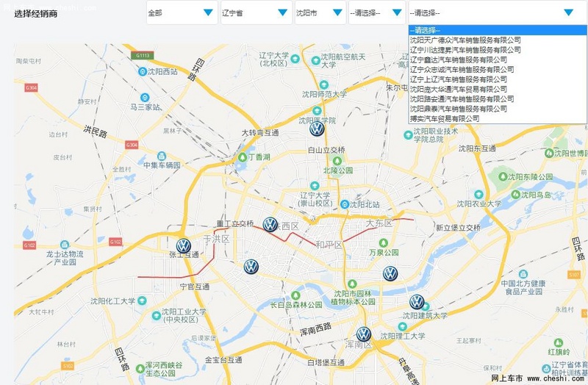Click the 浑河西峡谷生态公园 icon
This screenshot has height=385, width=588.
click(x=140, y=369)
